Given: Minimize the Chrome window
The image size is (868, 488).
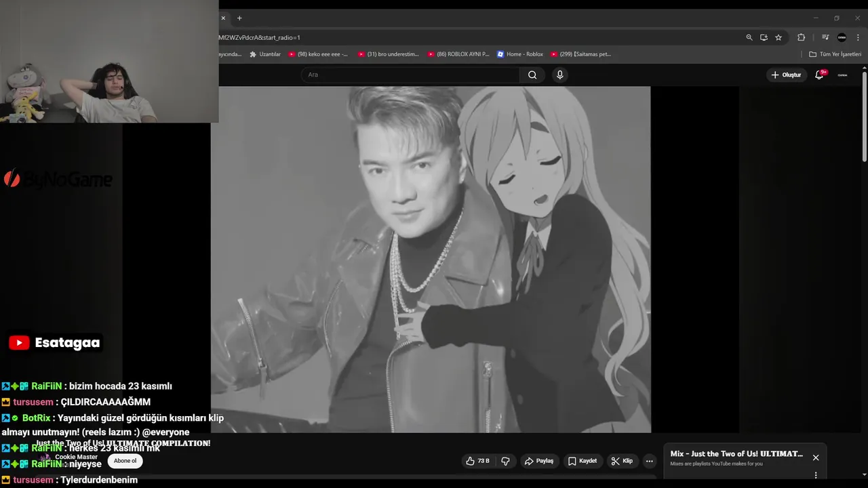Looking at the screenshot, I should pos(816,18).
